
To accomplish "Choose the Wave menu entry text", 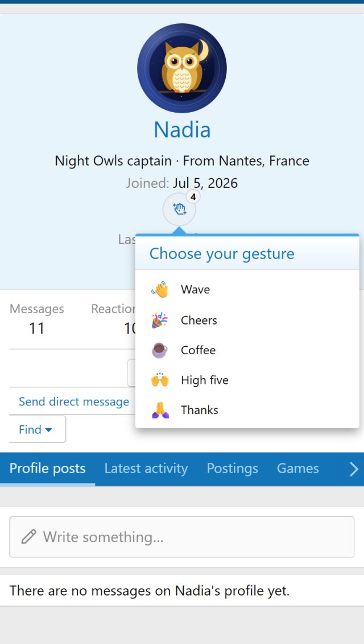I will pyautogui.click(x=195, y=290).
